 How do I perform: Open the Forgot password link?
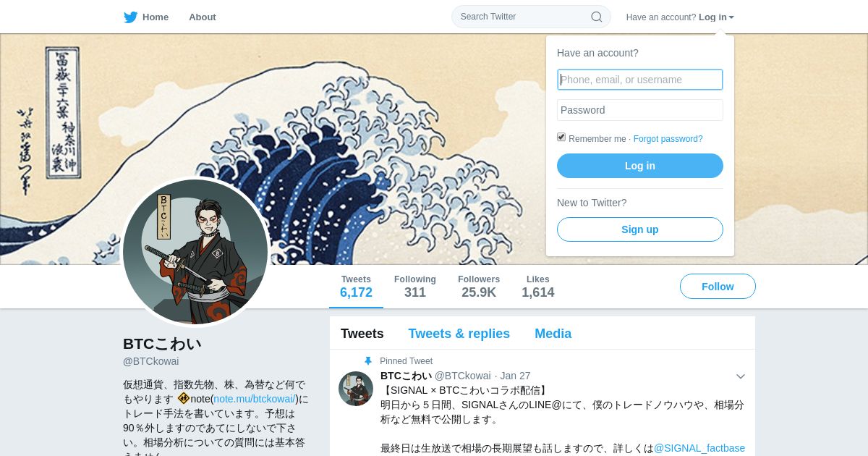coord(668,139)
